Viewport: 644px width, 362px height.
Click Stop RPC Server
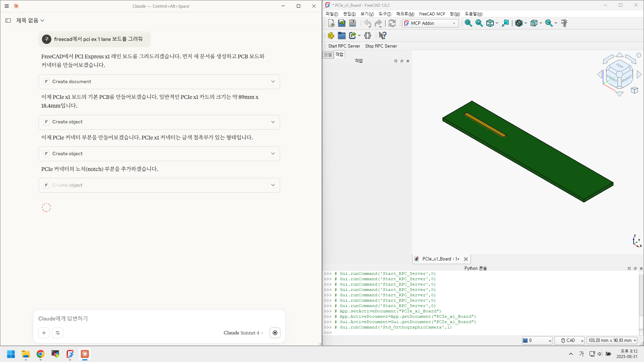(381, 46)
